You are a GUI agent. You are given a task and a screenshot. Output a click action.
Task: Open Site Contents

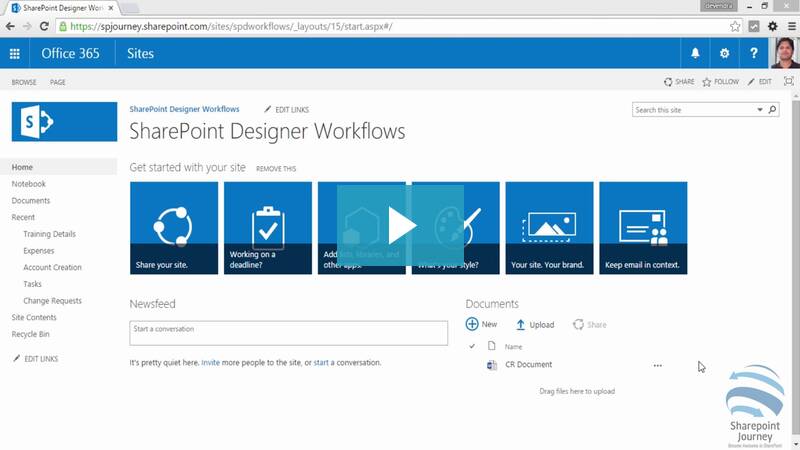[x=34, y=317]
